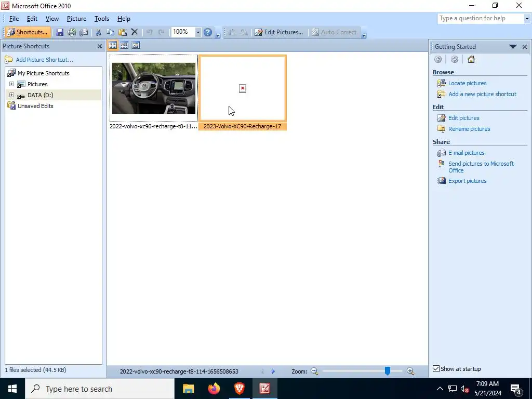Click the Delete X icon in toolbar

coord(135,32)
